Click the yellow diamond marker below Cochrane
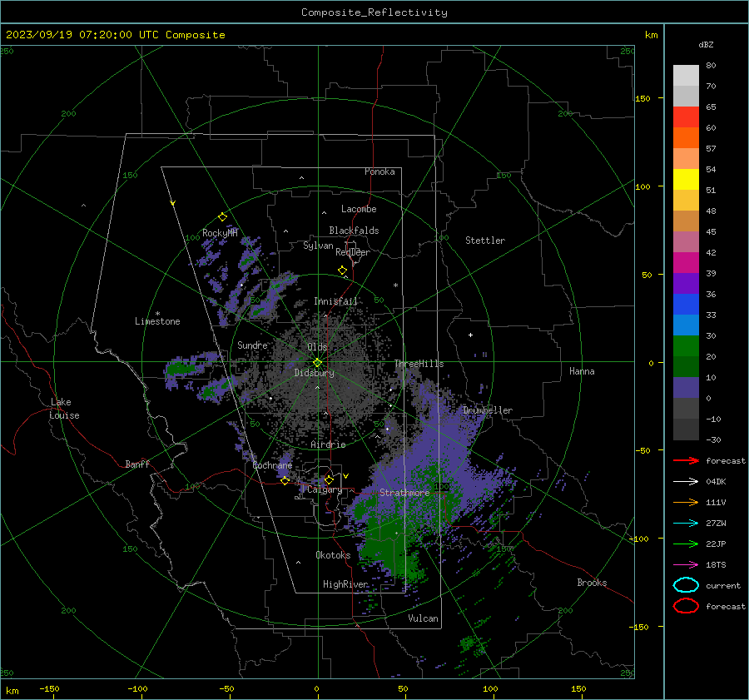This screenshot has width=749, height=700. point(285,480)
